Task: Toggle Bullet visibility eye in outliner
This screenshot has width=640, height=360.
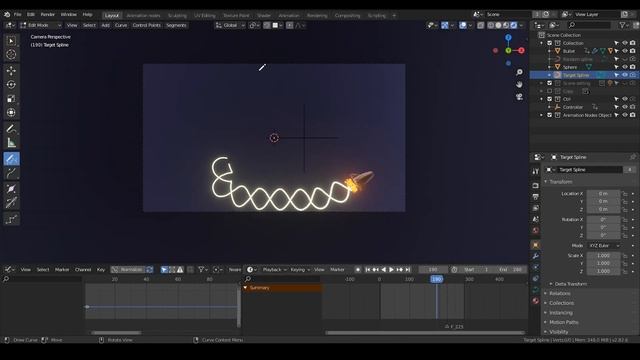Action: (x=624, y=51)
